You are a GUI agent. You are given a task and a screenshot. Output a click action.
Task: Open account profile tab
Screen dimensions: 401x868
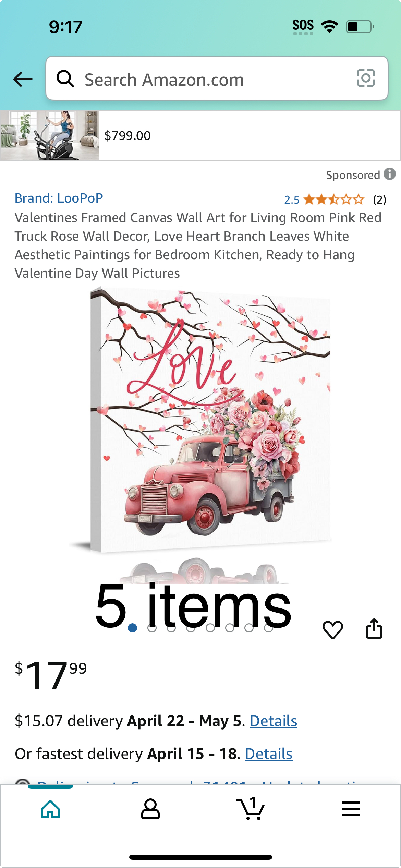(150, 809)
